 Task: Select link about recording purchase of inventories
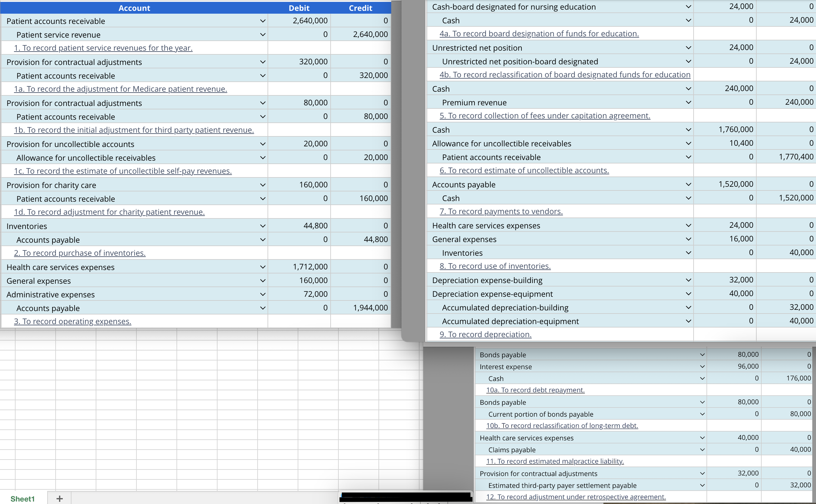coord(79,253)
